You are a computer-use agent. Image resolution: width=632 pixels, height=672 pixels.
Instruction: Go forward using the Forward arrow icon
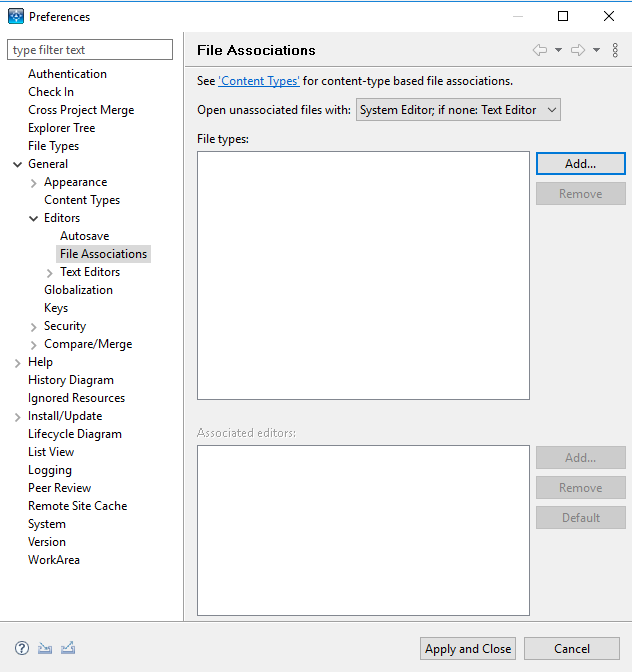578,50
